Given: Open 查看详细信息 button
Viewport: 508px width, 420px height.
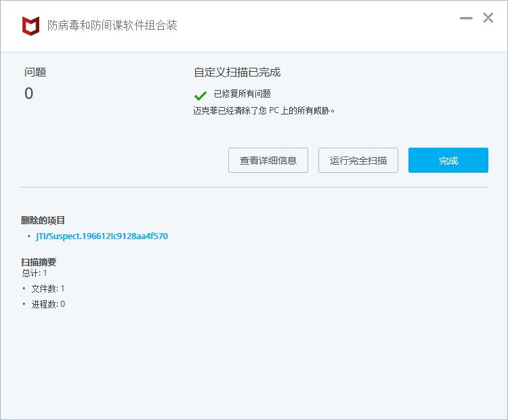Looking at the screenshot, I should [268, 160].
